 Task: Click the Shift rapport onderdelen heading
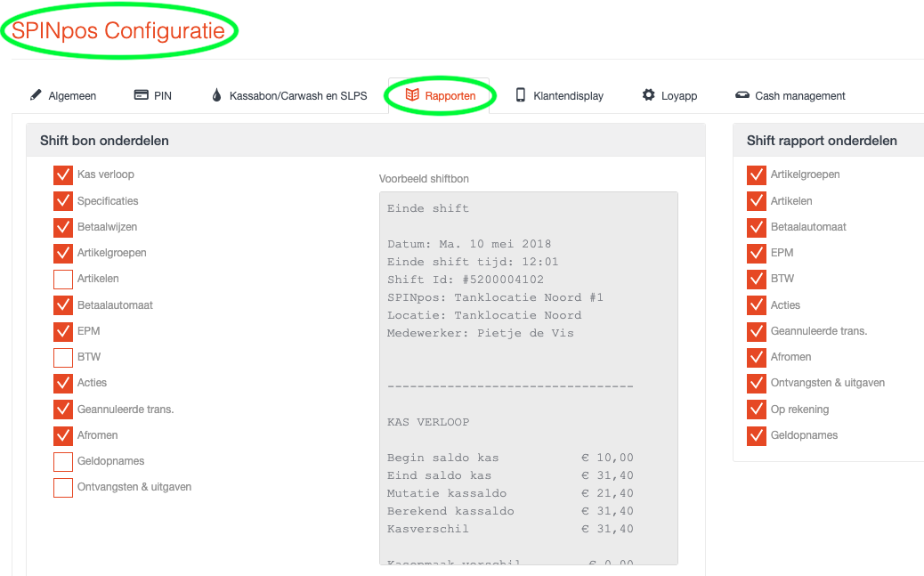tap(822, 141)
